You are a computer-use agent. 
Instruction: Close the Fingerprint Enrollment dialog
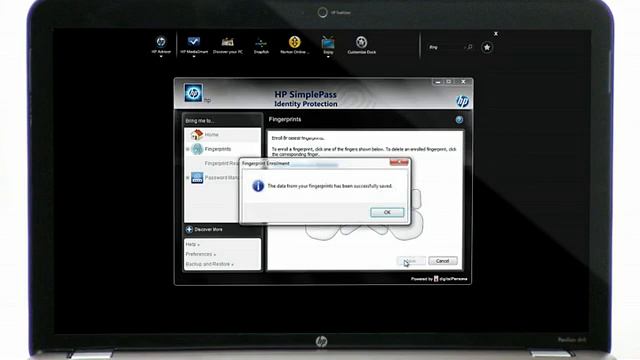[399, 162]
